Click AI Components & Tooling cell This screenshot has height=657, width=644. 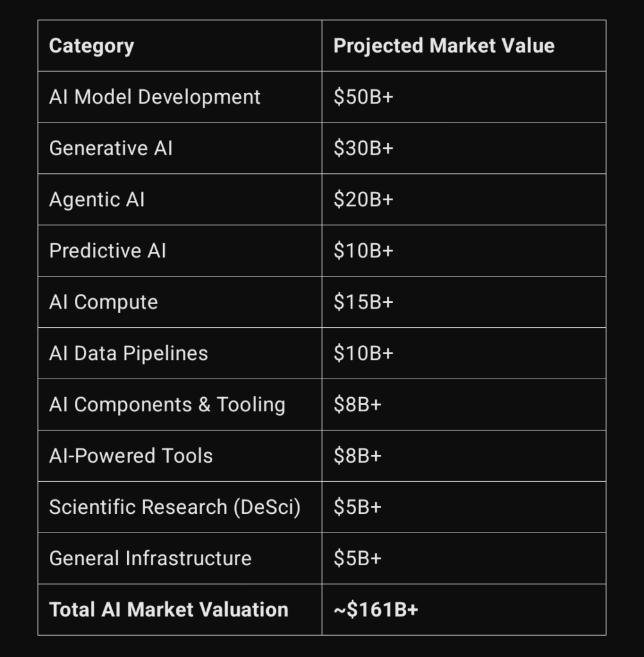click(x=167, y=405)
